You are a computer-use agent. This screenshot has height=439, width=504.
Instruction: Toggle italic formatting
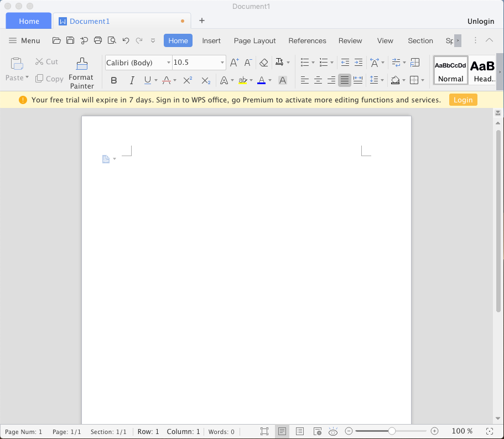pos(132,80)
